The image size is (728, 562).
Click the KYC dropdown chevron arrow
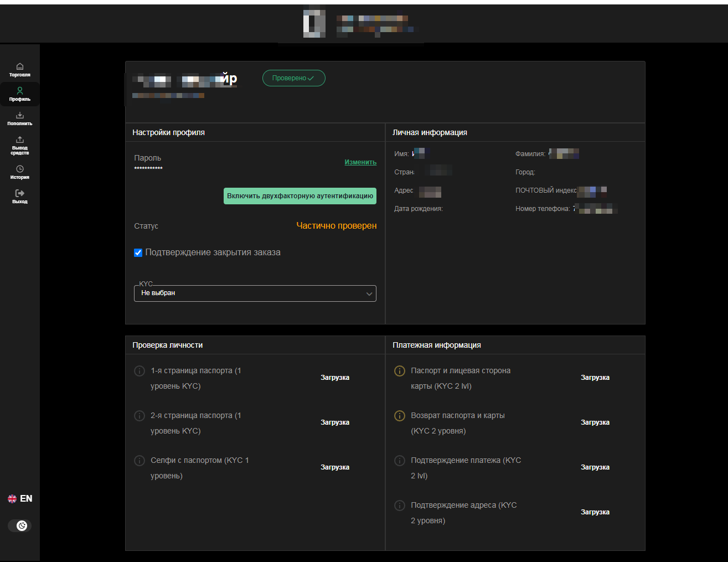[x=369, y=294]
